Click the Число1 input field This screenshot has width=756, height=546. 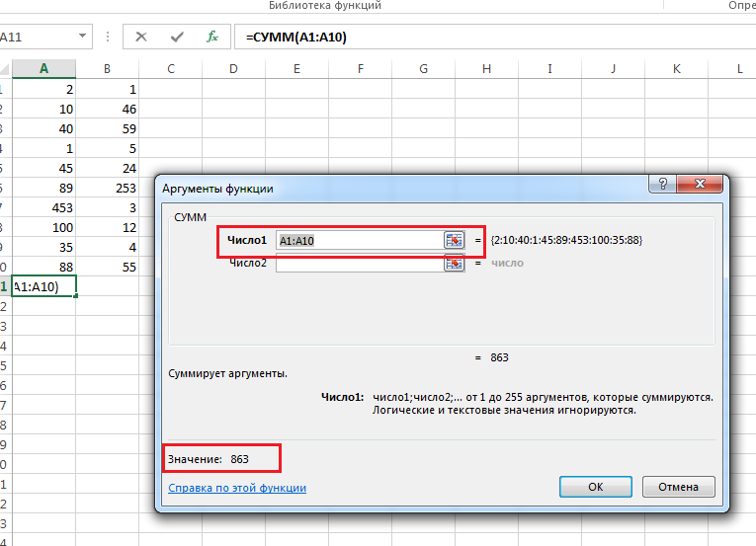[x=359, y=240]
